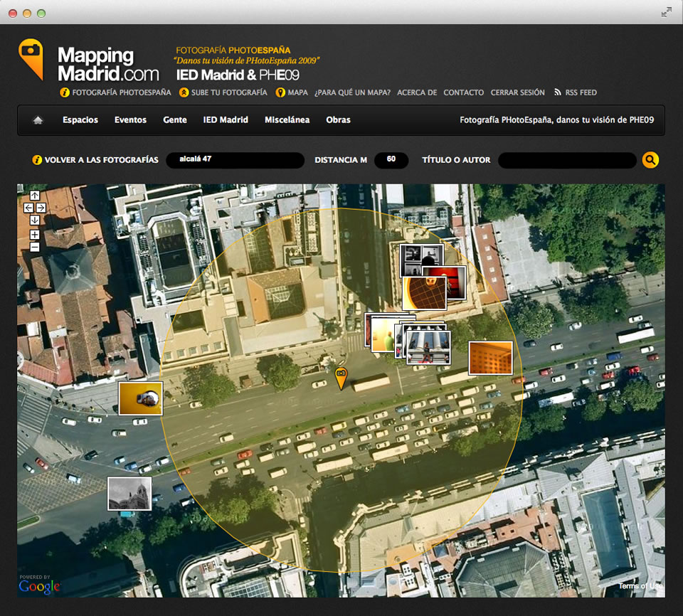Click the orange camera pin on the map
This screenshot has height=616, width=683.
pos(341,378)
